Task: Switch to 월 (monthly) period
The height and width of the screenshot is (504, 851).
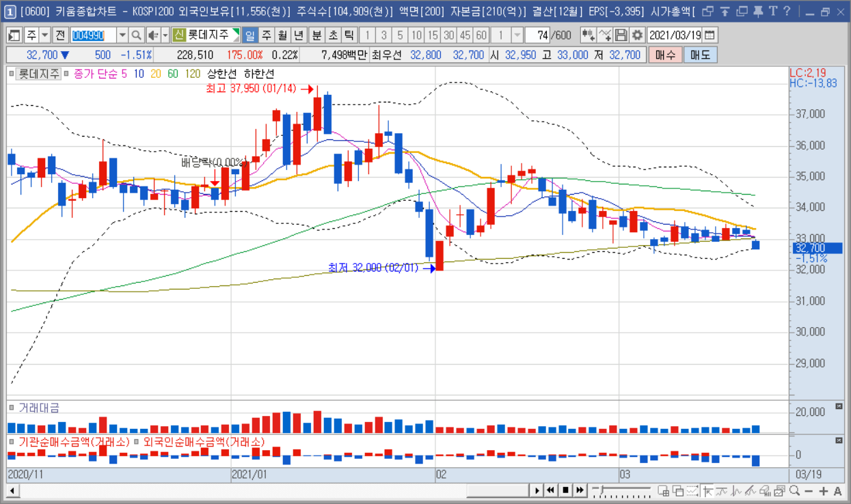Action: (x=282, y=36)
